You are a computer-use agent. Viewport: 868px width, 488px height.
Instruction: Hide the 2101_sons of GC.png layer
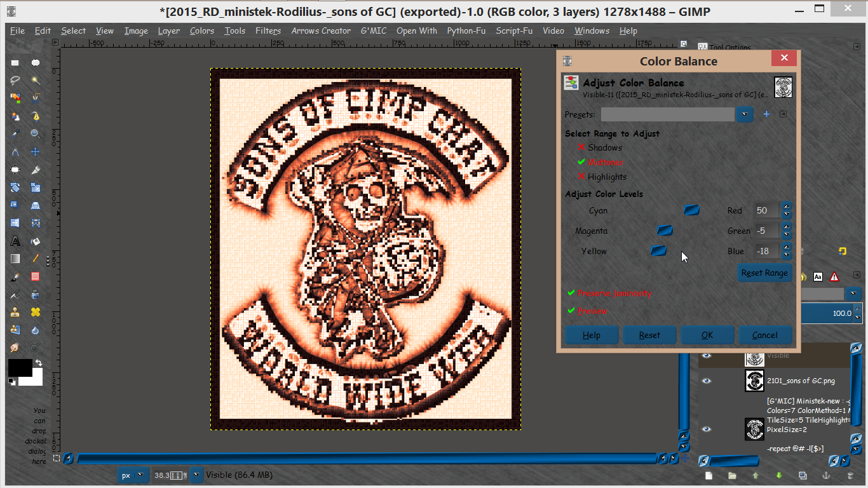click(x=706, y=381)
